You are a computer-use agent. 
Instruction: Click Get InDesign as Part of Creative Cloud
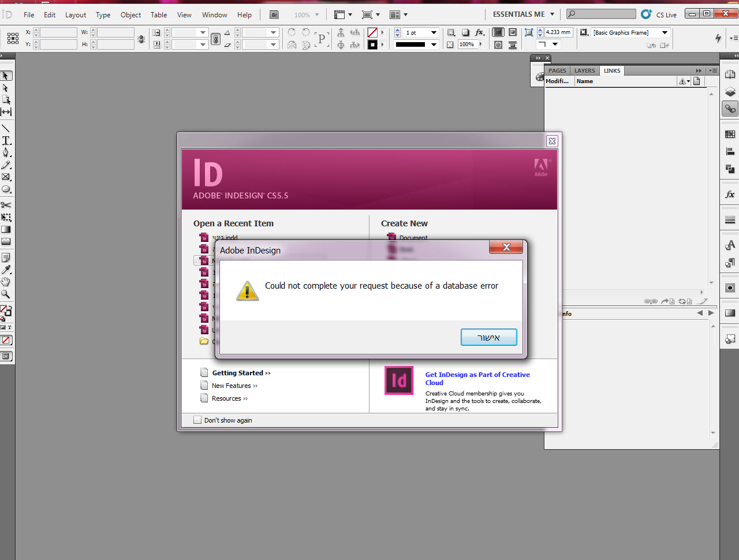(x=477, y=379)
